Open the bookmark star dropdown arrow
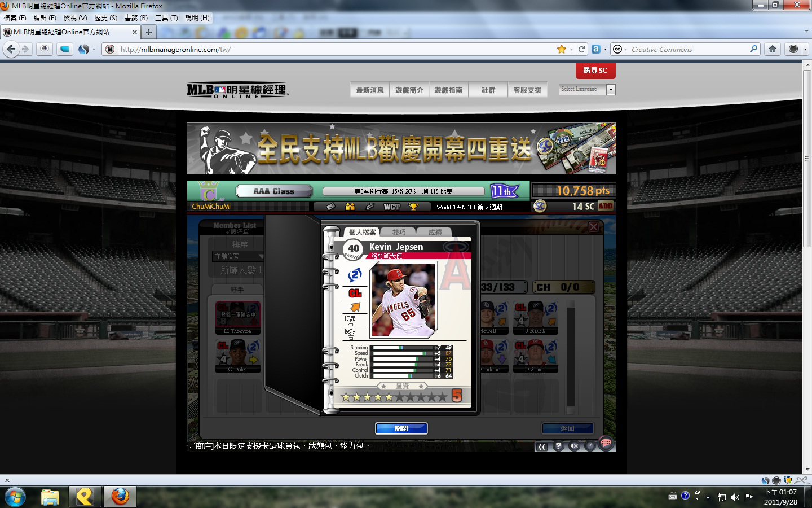Screen dimensions: 812x508 (x=571, y=50)
